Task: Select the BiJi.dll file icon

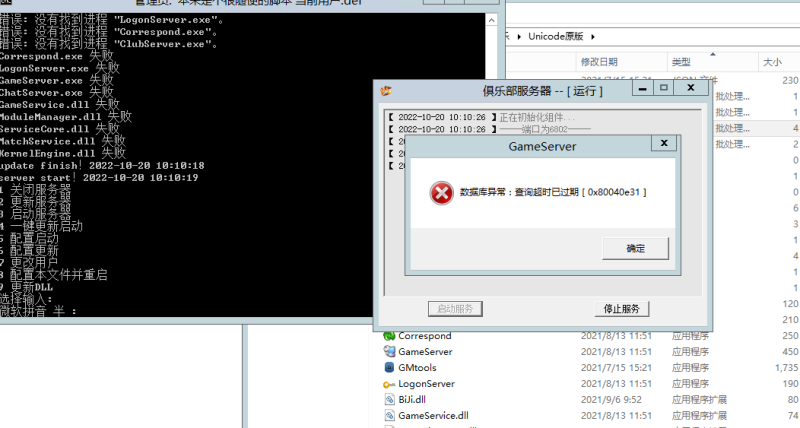Action: coord(389,399)
